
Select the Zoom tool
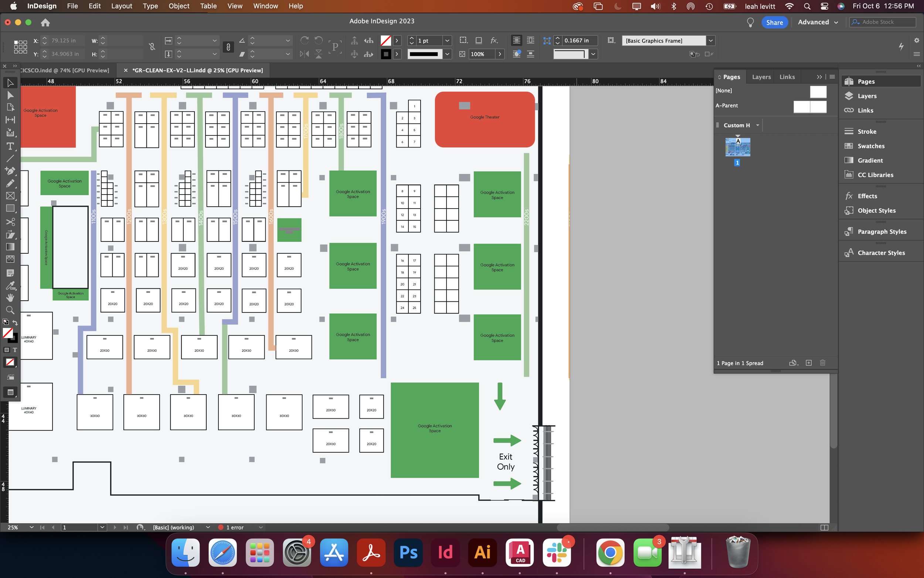pyautogui.click(x=10, y=310)
